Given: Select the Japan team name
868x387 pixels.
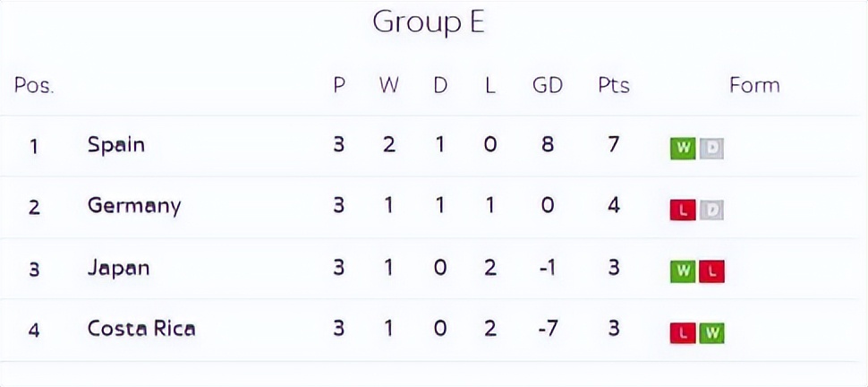Looking at the screenshot, I should pos(119,268).
